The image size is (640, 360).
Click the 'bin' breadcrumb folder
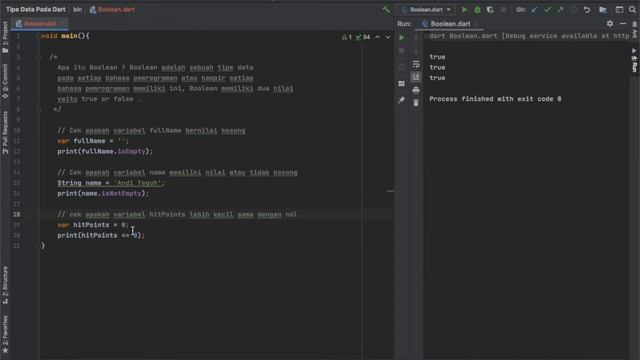click(78, 9)
